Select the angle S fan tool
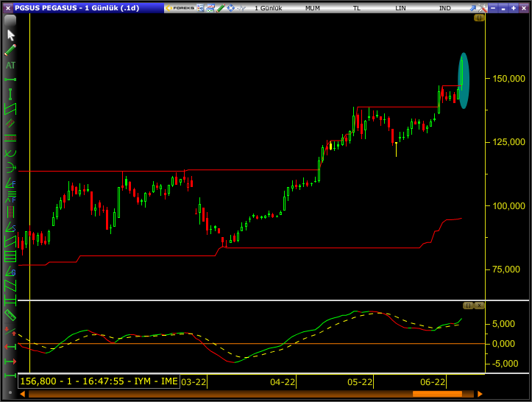 (10, 228)
